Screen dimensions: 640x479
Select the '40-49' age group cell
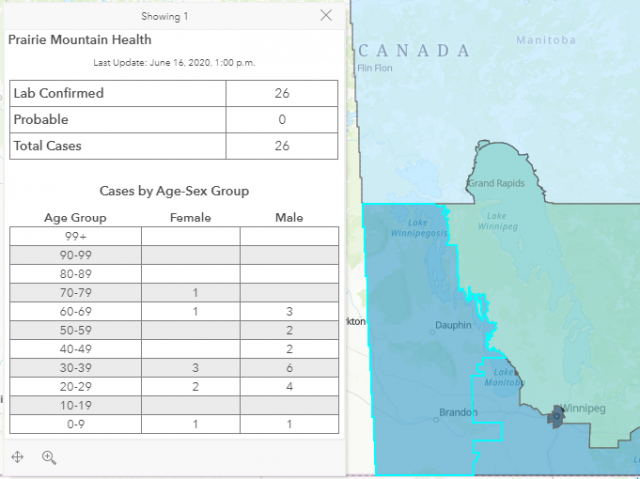coord(76,349)
